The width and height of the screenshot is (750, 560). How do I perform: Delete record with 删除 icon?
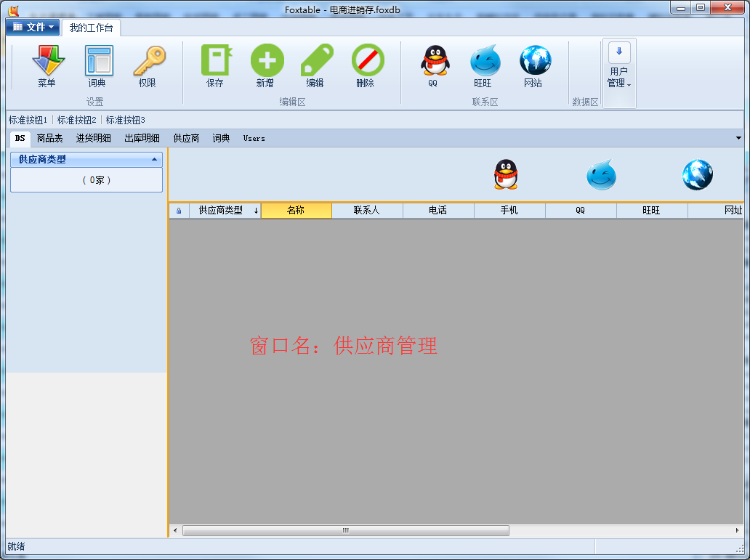[366, 66]
